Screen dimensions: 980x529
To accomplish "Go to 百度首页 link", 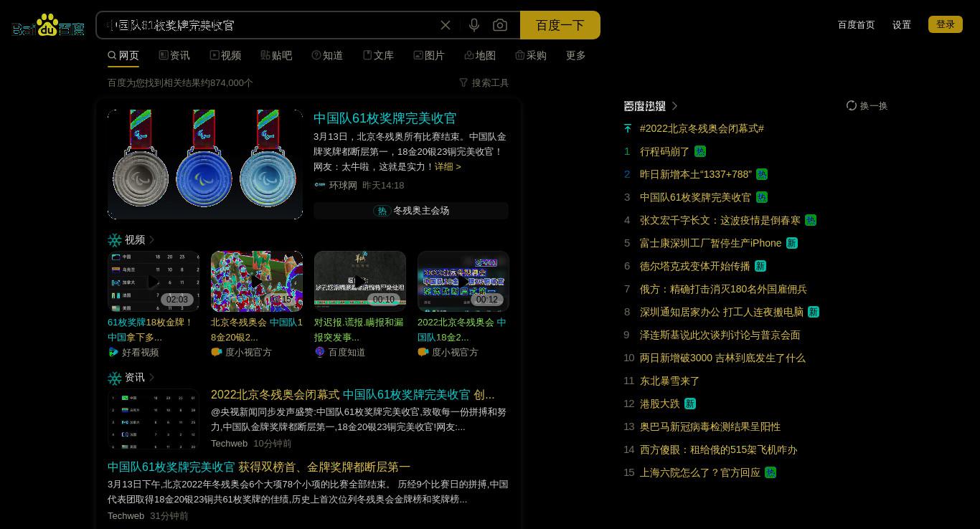I will click(856, 24).
